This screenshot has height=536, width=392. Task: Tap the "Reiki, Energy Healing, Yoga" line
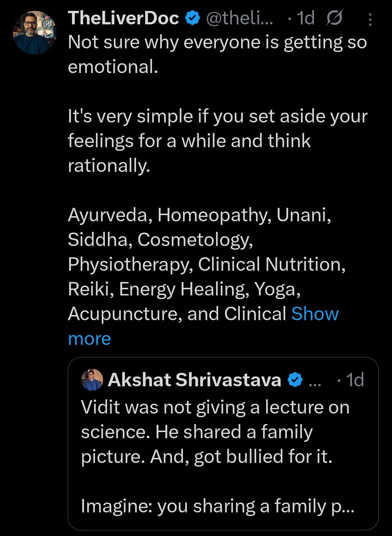click(184, 289)
